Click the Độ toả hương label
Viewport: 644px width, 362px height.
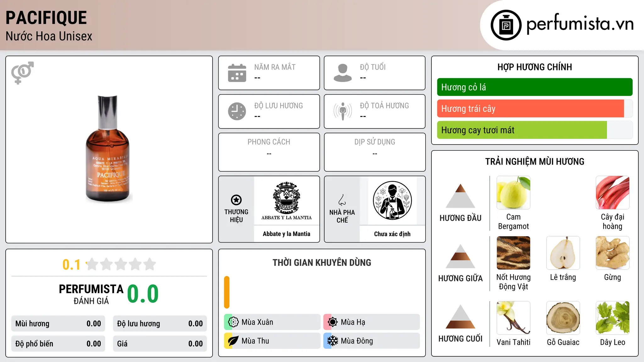coord(384,106)
